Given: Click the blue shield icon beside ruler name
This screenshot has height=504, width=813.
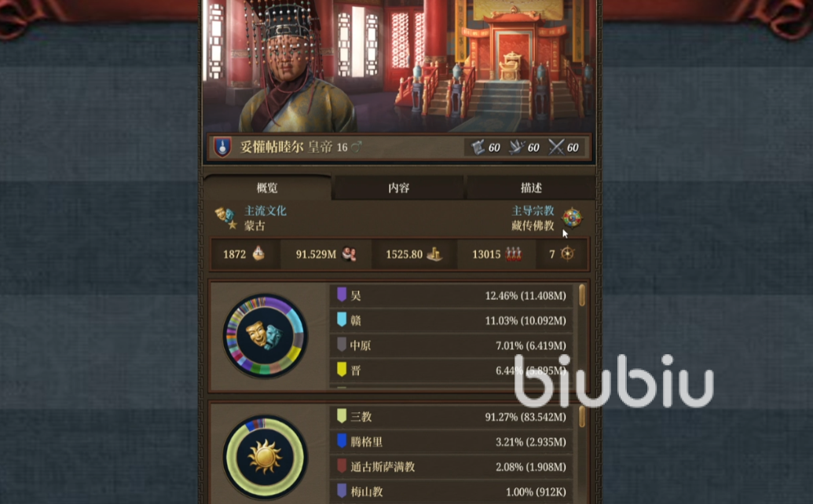Looking at the screenshot, I should click(222, 147).
